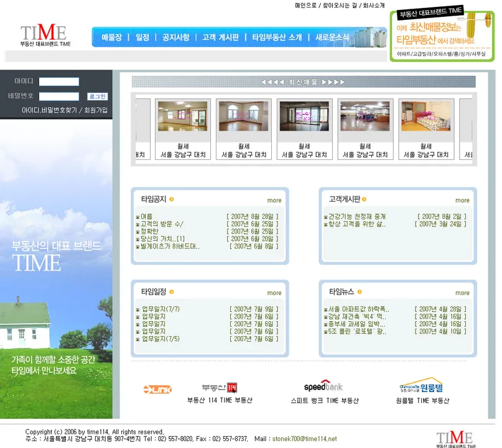This screenshot has width=502, height=448.
Task: Open the 매물장 menu
Action: point(112,37)
